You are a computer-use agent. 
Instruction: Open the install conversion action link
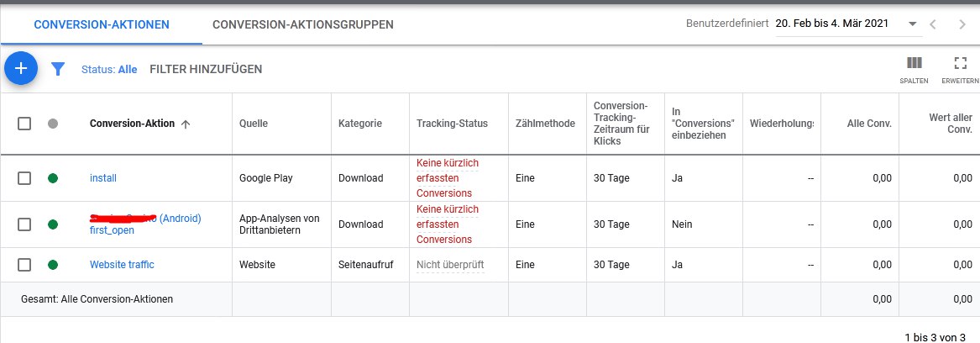[x=103, y=178]
